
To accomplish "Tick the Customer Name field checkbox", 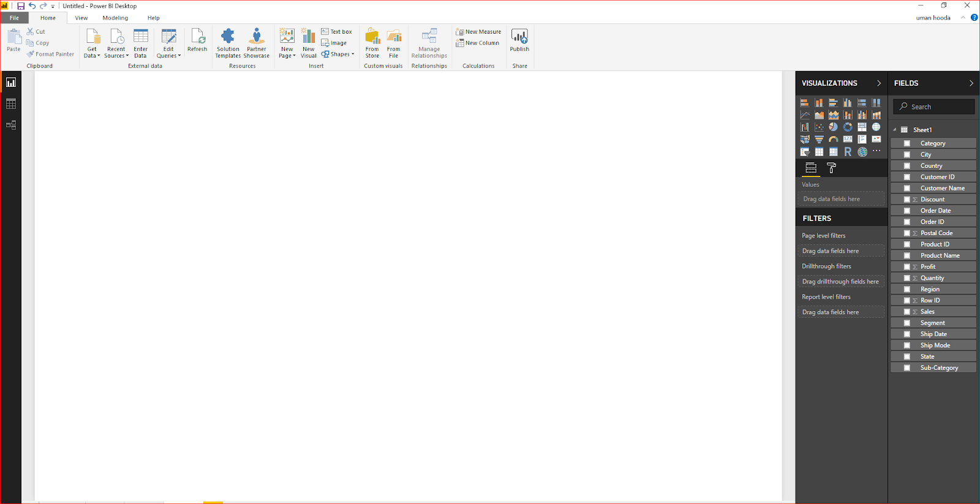I will (x=907, y=188).
